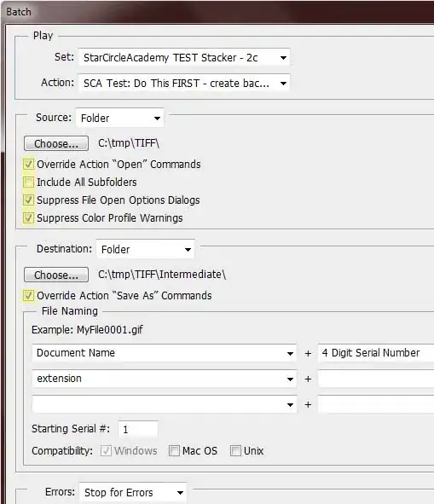Enable Unix compatibility checkbox
This screenshot has width=434, height=504.
(235, 450)
